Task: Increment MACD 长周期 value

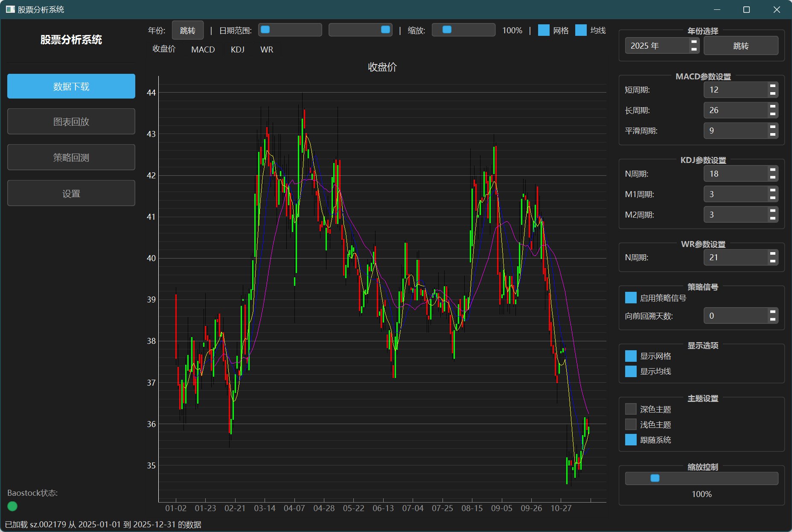Action: pyautogui.click(x=772, y=107)
